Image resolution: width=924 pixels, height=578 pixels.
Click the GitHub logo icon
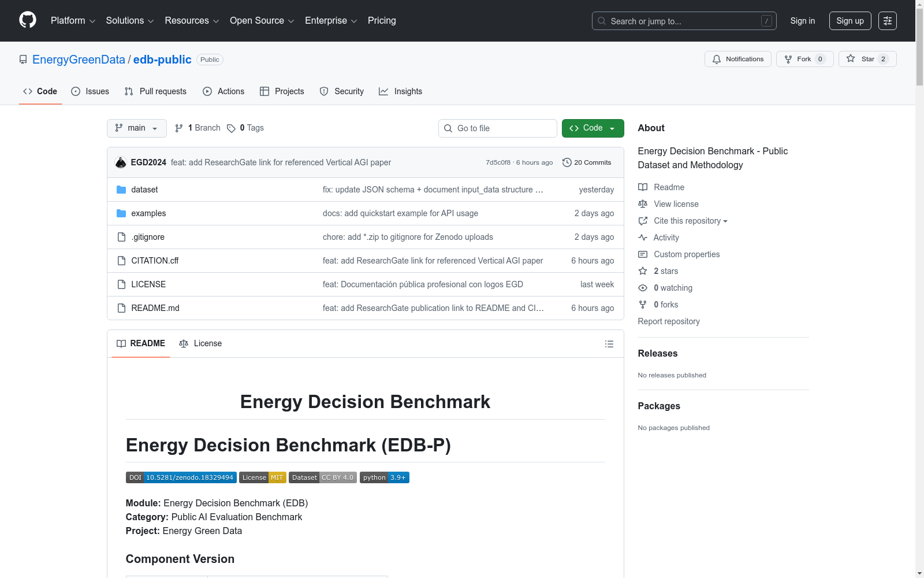coord(28,20)
